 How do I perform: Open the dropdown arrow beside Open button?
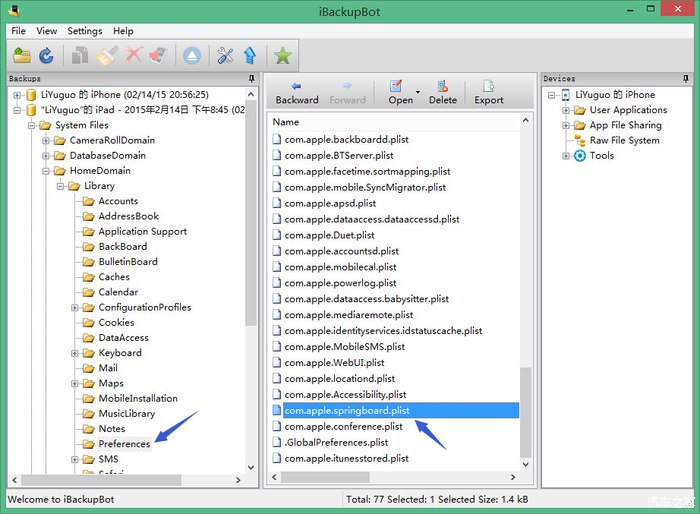(417, 92)
